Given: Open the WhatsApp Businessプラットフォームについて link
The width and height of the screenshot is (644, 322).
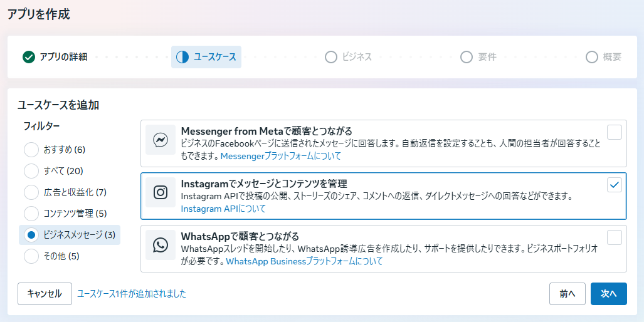Looking at the screenshot, I should click(304, 261).
